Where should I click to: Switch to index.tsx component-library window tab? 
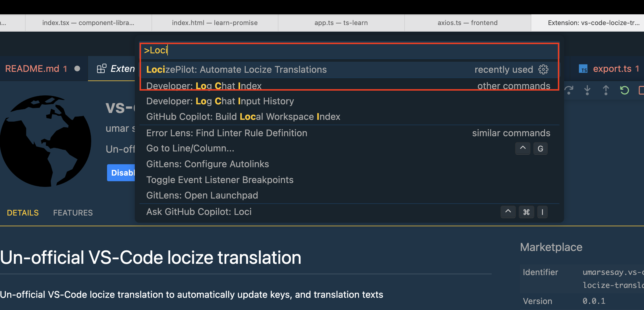point(89,23)
